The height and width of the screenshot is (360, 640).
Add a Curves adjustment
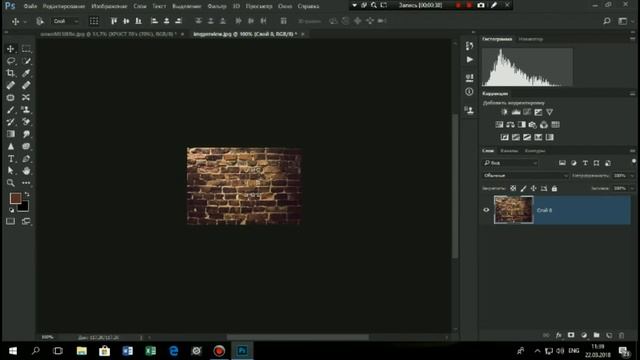coord(527,112)
